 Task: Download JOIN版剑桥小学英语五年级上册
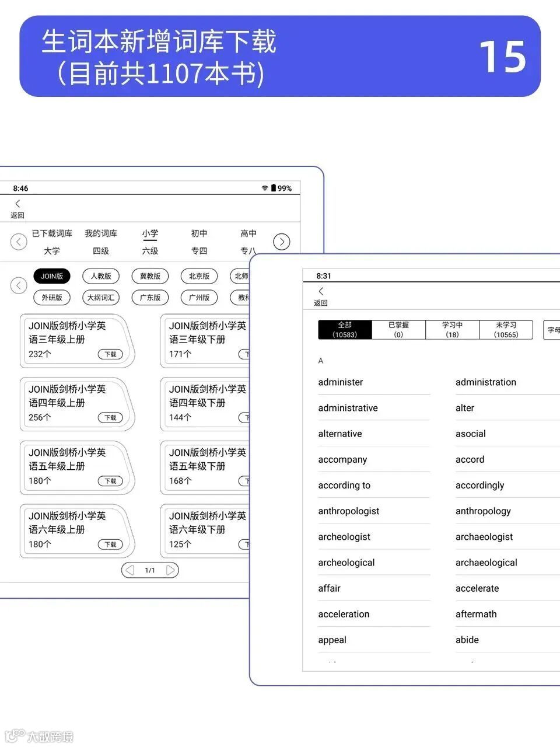110,481
